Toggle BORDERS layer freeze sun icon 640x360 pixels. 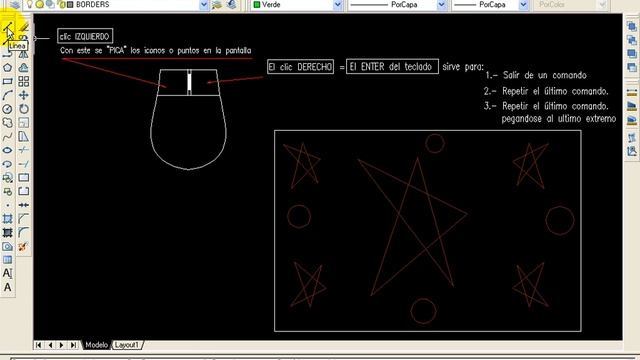coord(40,4)
